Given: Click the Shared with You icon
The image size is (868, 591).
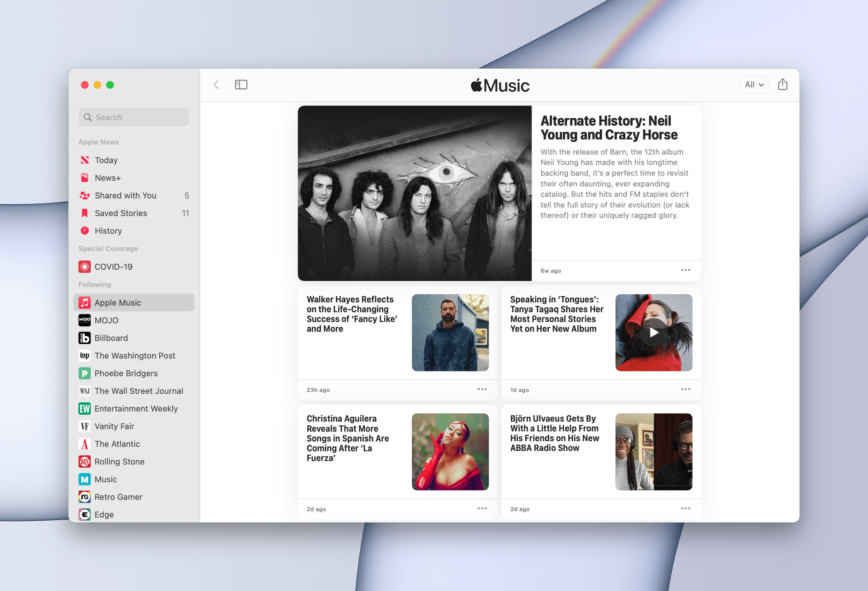Looking at the screenshot, I should [x=85, y=195].
